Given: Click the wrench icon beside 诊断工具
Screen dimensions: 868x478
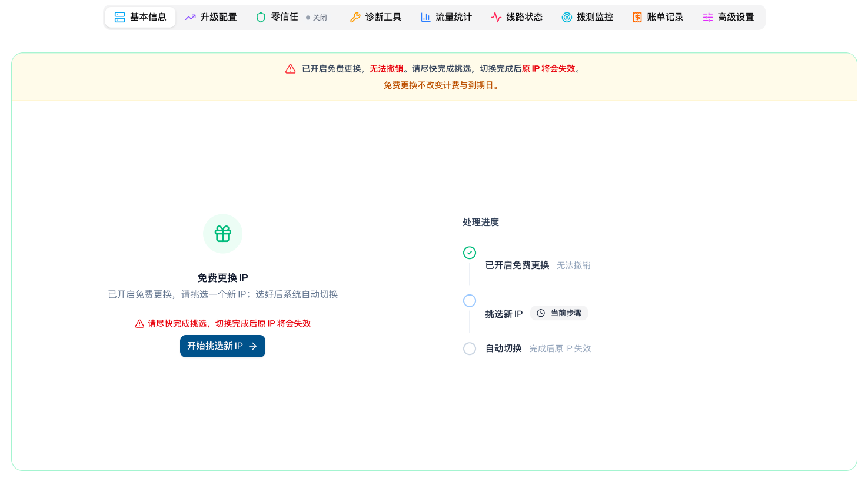Looking at the screenshot, I should tap(355, 17).
